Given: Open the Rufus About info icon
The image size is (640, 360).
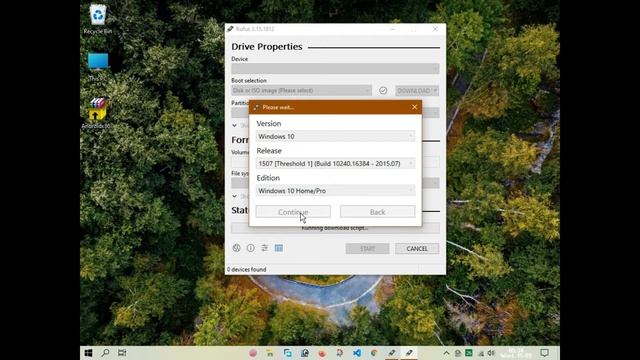Looking at the screenshot, I should 251,248.
